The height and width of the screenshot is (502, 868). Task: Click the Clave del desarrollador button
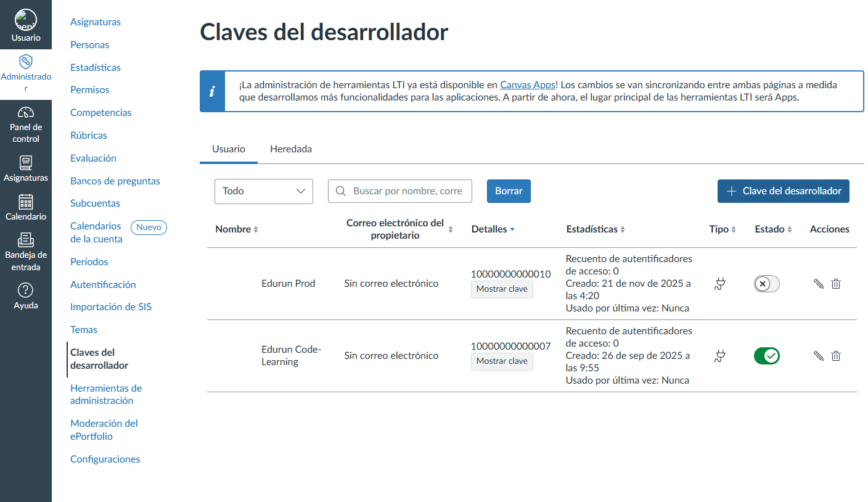coord(783,191)
